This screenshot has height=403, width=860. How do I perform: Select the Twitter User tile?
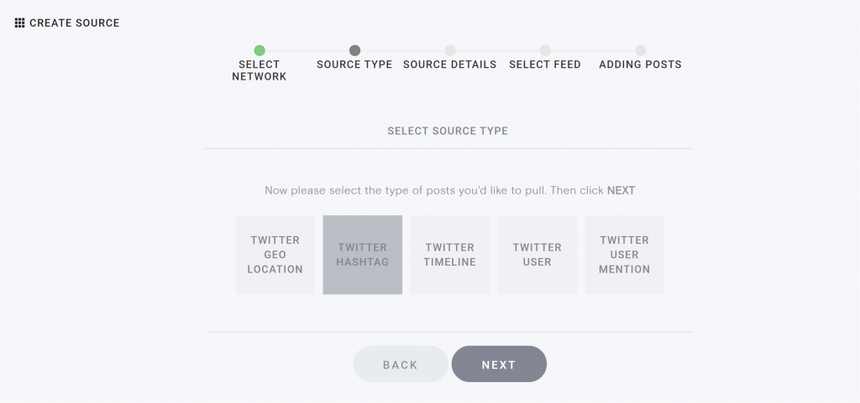pos(537,255)
